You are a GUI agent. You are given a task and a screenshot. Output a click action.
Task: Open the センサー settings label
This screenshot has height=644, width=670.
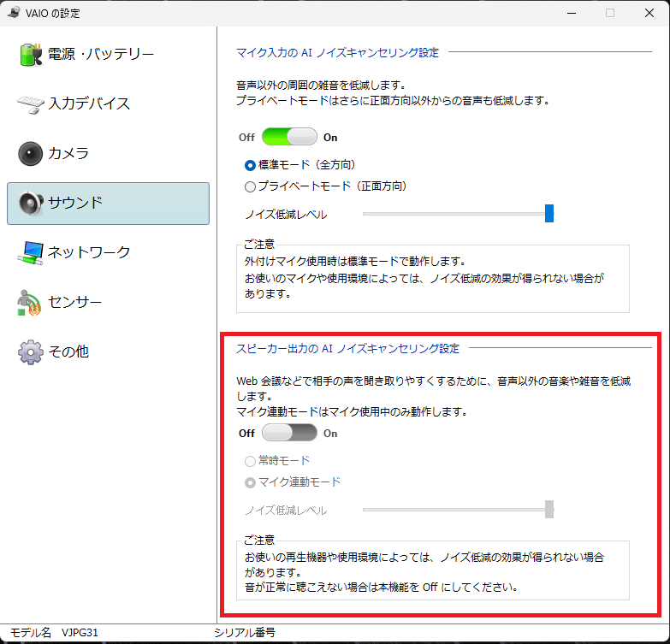74,302
